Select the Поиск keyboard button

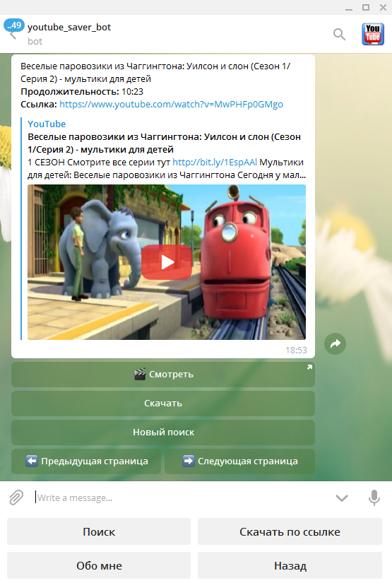[x=99, y=531]
